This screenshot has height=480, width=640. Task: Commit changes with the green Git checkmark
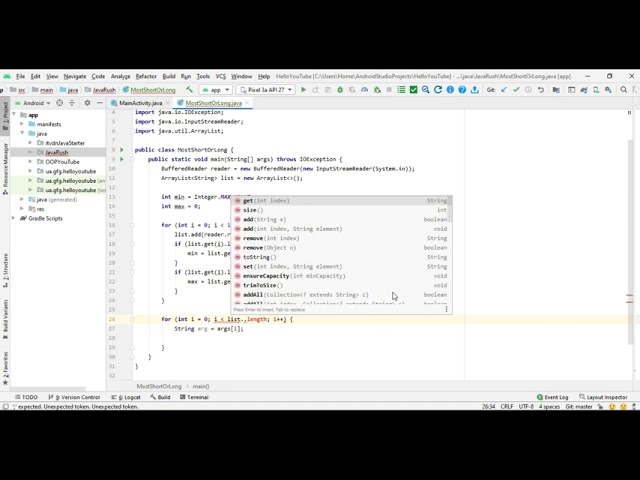tap(516, 89)
